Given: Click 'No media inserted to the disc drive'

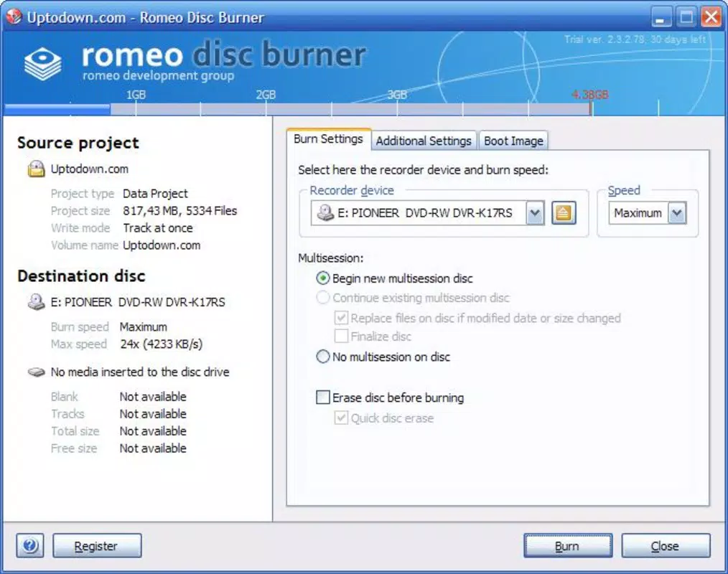Looking at the screenshot, I should point(140,372).
